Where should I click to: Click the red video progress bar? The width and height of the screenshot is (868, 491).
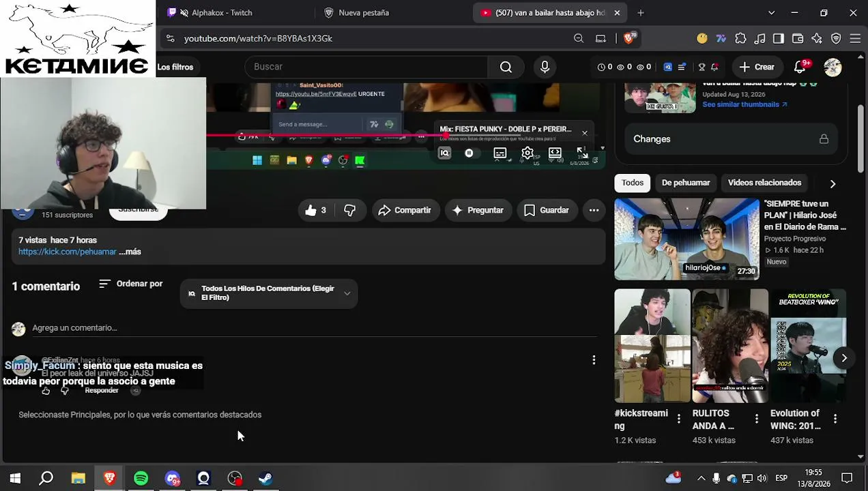tap(325, 135)
